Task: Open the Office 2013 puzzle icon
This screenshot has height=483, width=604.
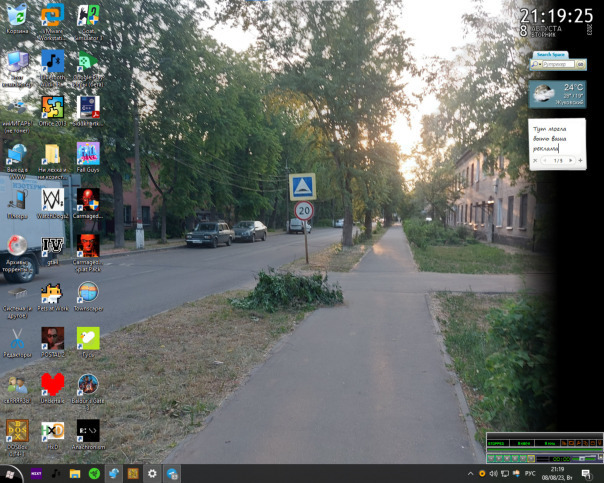Action: 53,111
